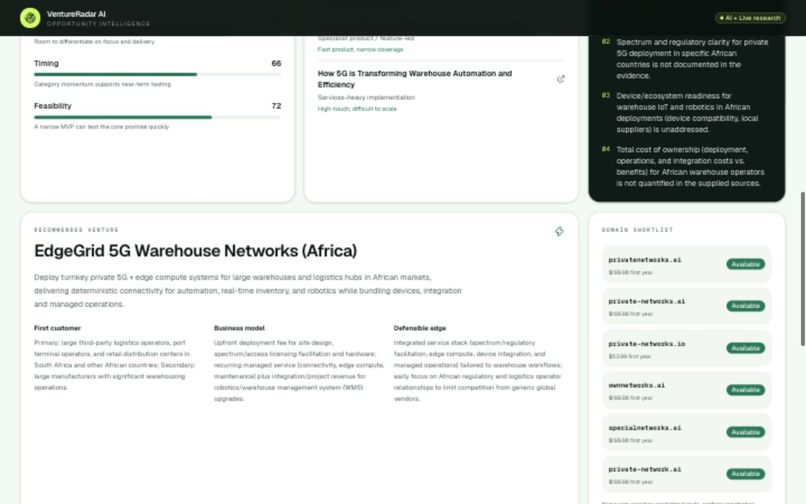
Task: Select the privatenetworks.ai domain name
Action: pyautogui.click(x=645, y=260)
